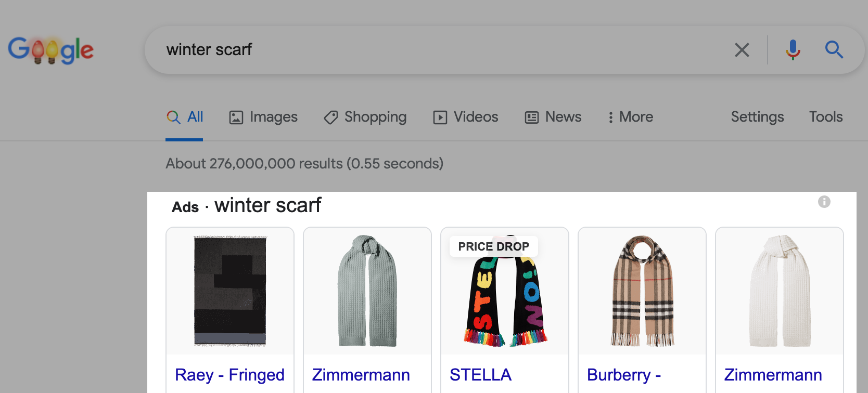
Task: Click the Google logo to return home
Action: click(x=50, y=49)
